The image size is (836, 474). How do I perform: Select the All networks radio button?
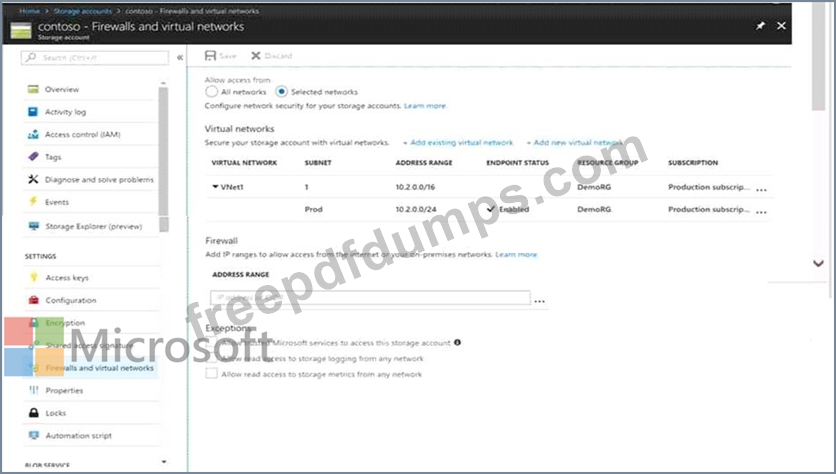click(x=211, y=92)
